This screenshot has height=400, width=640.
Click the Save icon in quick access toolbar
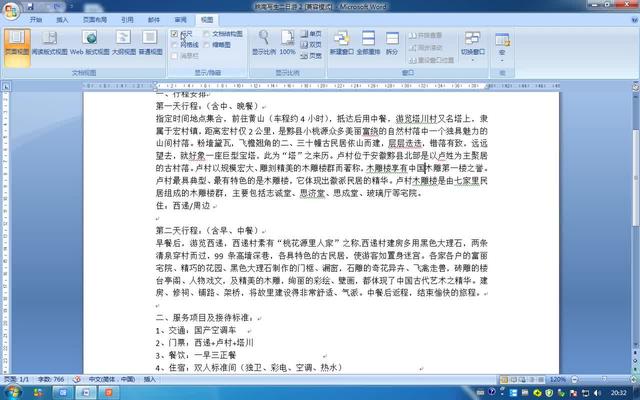tap(31, 7)
